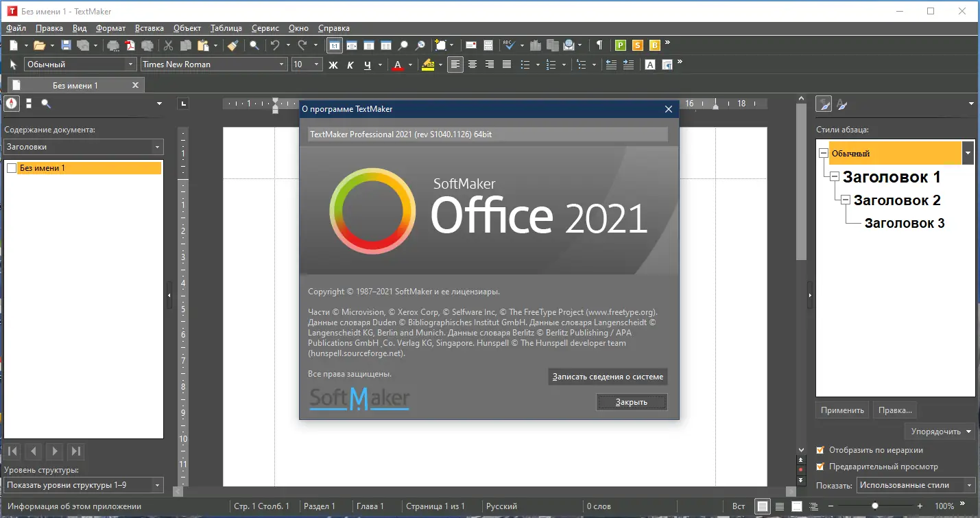980x518 pixels.
Task: Click the New document icon
Action: 13,45
